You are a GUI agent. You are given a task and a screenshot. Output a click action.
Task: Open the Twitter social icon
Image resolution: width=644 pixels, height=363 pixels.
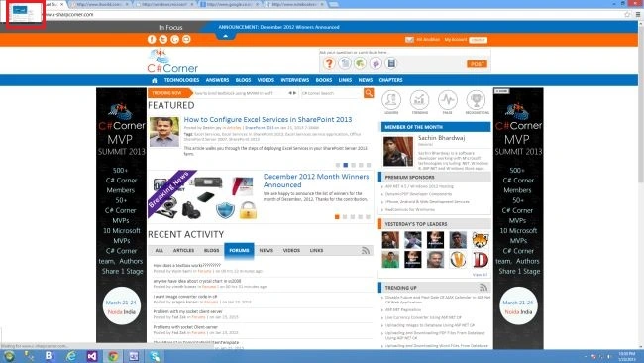pyautogui.click(x=163, y=39)
